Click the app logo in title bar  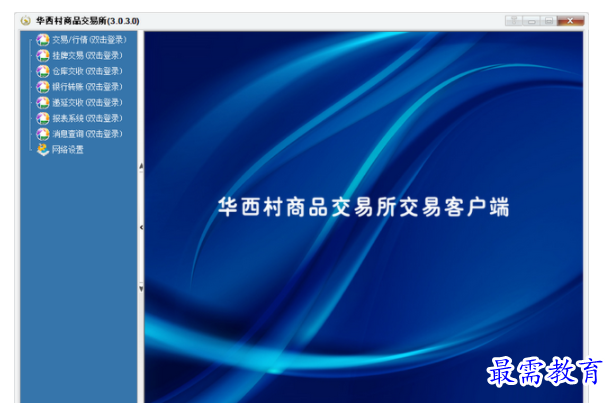click(x=26, y=21)
